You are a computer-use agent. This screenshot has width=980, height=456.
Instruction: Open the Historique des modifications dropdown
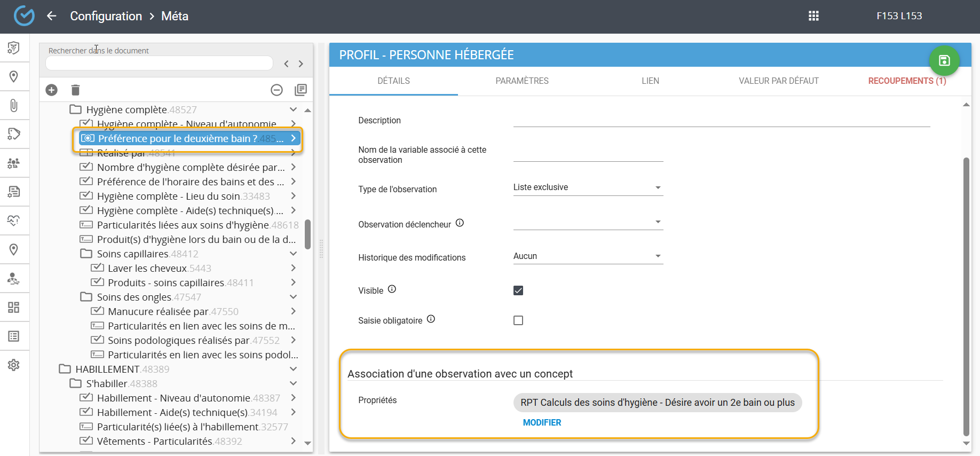[588, 256]
